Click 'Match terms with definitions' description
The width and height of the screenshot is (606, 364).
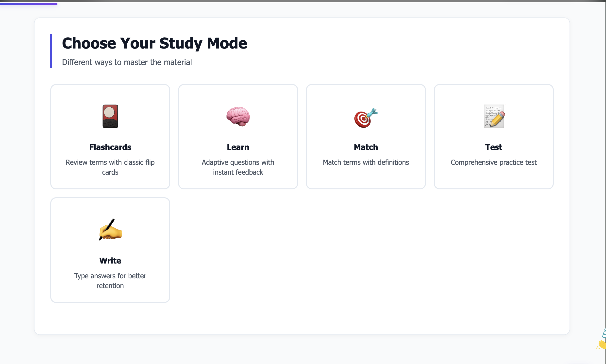365,162
